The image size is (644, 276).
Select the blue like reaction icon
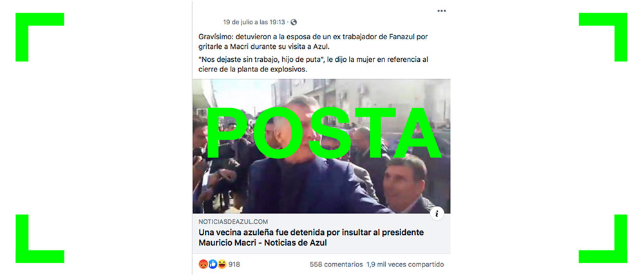(213, 264)
